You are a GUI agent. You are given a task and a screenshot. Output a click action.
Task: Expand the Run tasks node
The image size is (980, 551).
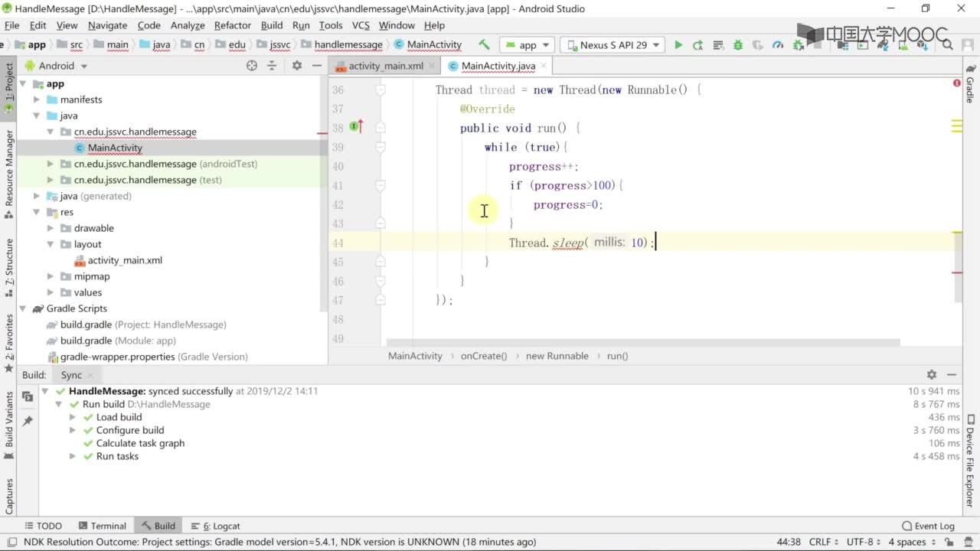72,456
